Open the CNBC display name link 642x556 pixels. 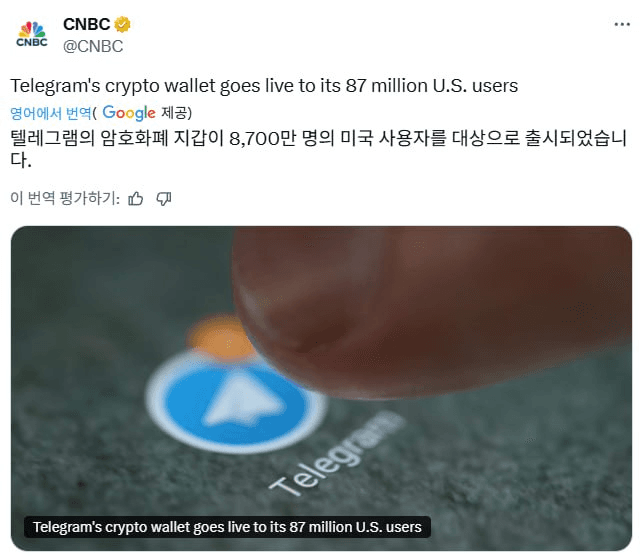(x=87, y=24)
